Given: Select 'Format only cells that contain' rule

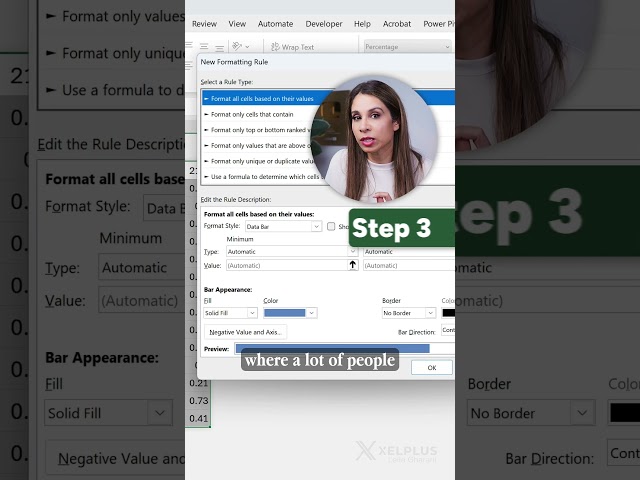Looking at the screenshot, I should coord(252,114).
